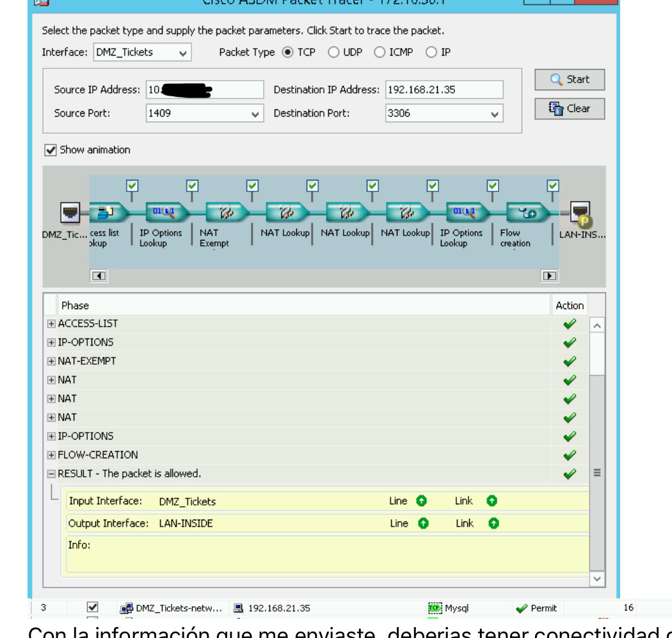Click the DMZ_Tickets input interface value
The width and height of the screenshot is (672, 638).
point(188,501)
